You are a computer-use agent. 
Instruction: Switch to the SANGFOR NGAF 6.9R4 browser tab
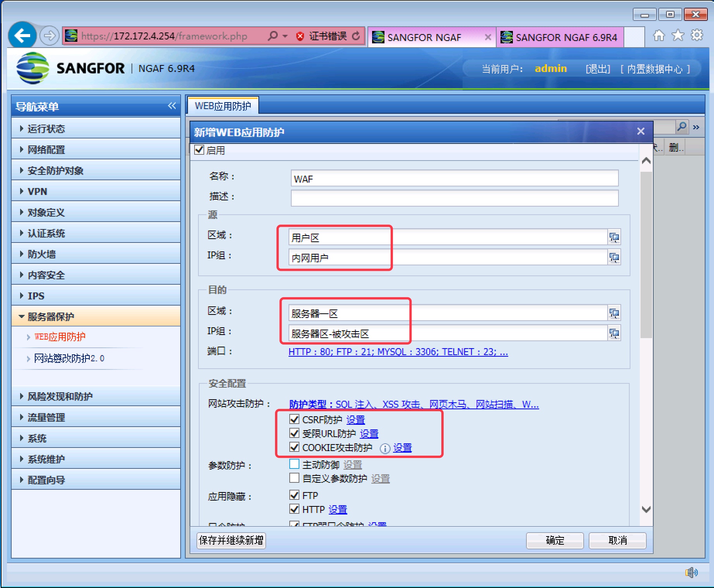[x=560, y=37]
